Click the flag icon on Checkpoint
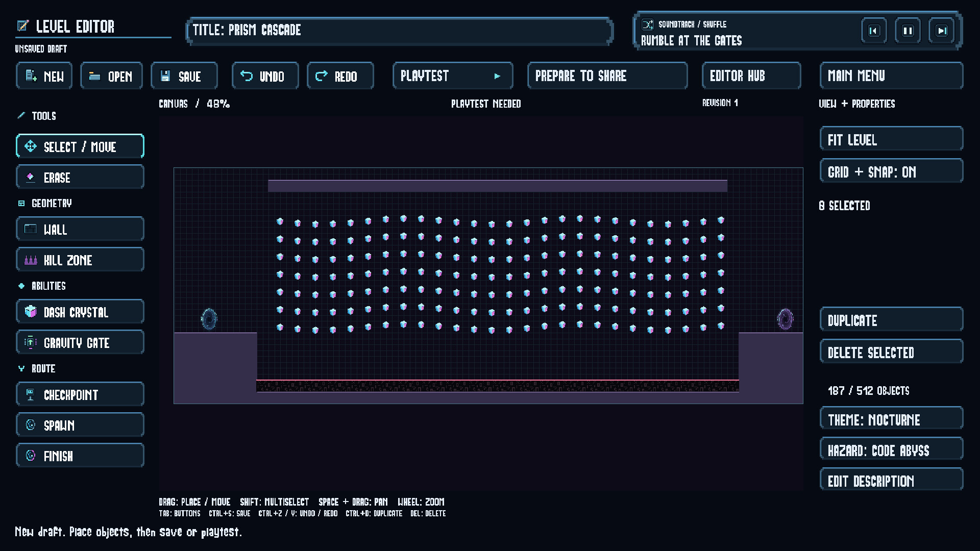This screenshot has width=980, height=551. pyautogui.click(x=30, y=394)
